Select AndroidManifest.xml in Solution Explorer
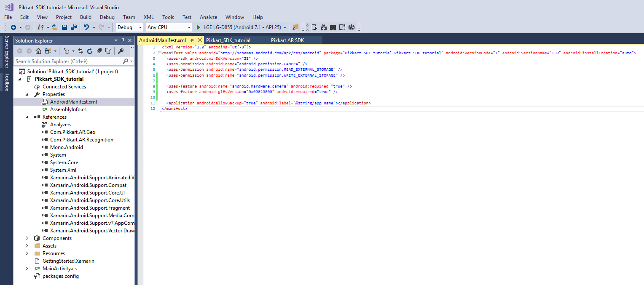The height and width of the screenshot is (285, 644). coord(74,102)
